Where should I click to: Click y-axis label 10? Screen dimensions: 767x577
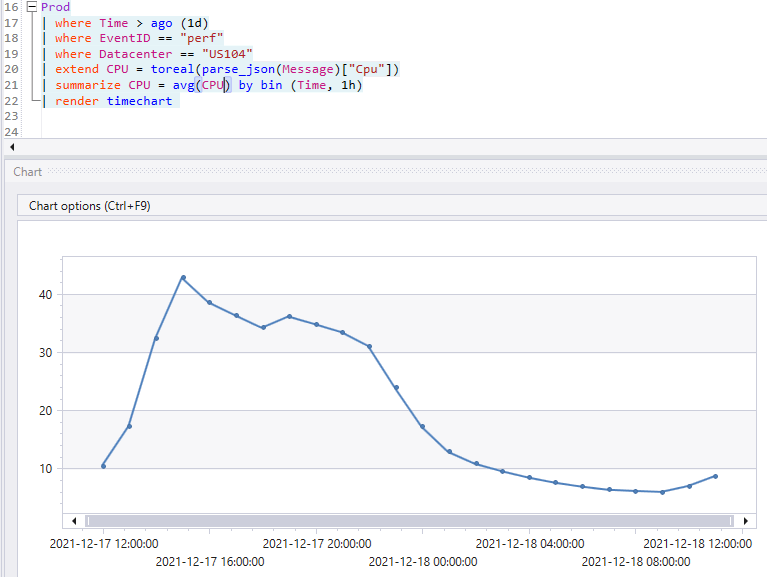[45, 468]
